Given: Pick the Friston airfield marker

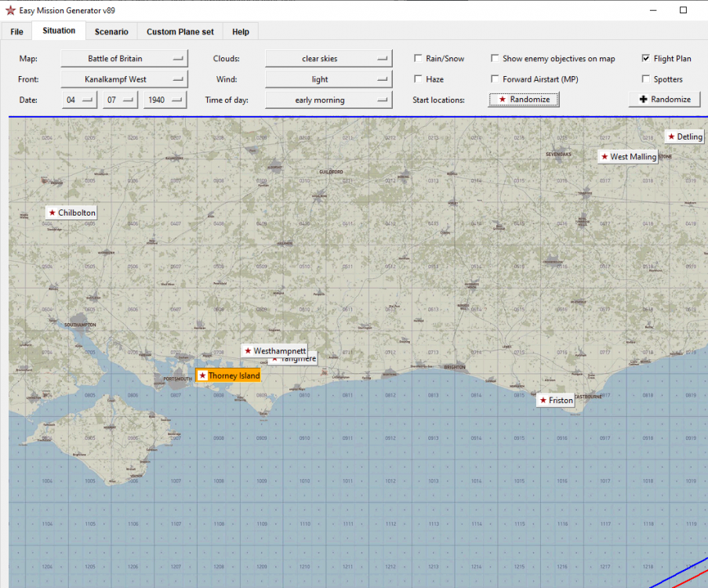Looking at the screenshot, I should [x=556, y=401].
